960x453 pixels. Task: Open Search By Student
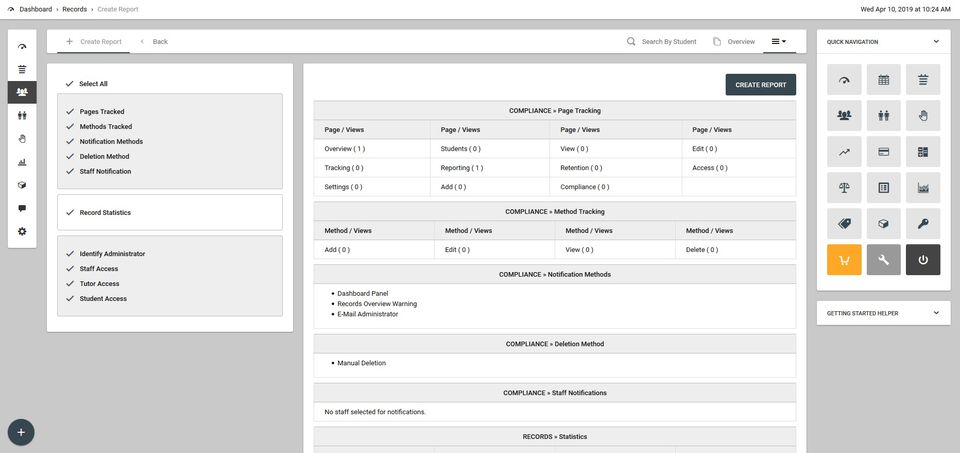coord(661,42)
